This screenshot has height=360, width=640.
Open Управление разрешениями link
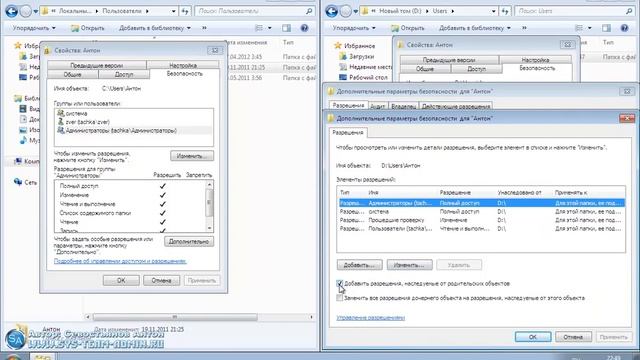tap(371, 318)
